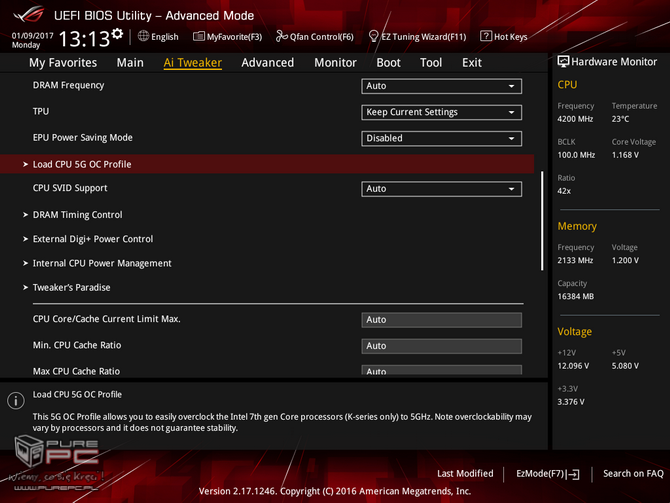670x503 pixels.
Task: Click the CPU SVID Support label
Action: pos(70,188)
